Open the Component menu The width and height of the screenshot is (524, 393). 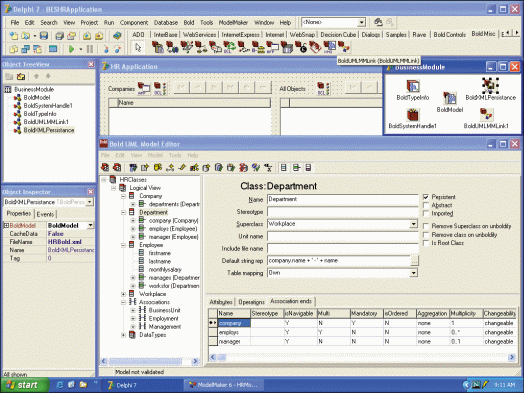[x=134, y=22]
